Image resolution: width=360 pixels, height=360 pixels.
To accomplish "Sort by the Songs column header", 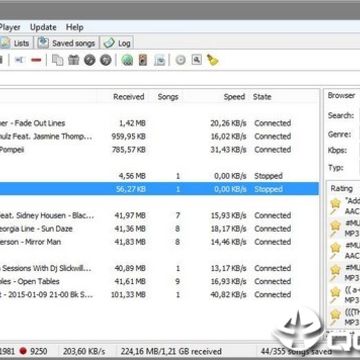I will [x=168, y=97].
